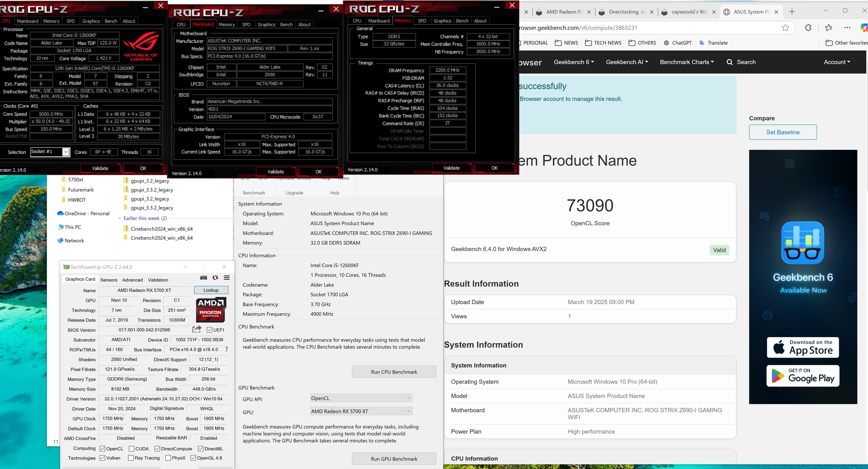Click Upgrade item in Geekbench app toolbar

(294, 193)
